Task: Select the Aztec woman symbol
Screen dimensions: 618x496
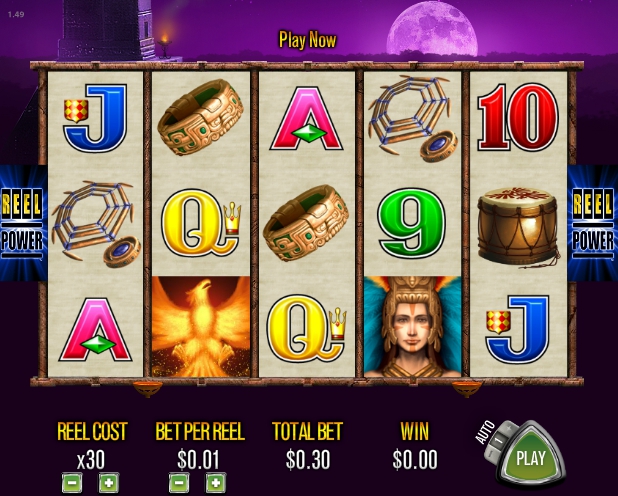Action: tap(413, 326)
